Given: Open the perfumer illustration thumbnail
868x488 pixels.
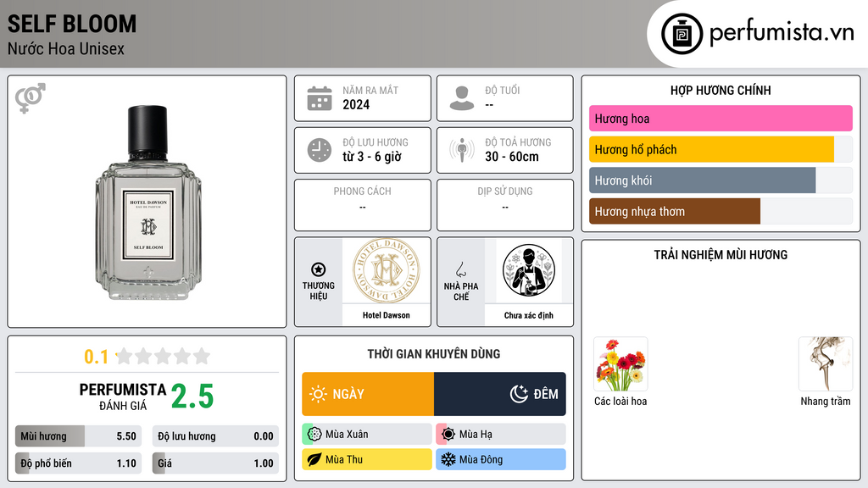Looking at the screenshot, I should coord(529,270).
